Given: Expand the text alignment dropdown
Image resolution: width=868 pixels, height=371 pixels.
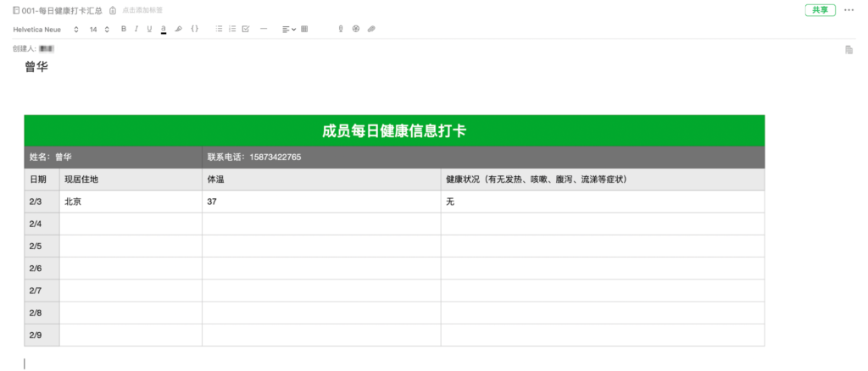Looking at the screenshot, I should [289, 29].
